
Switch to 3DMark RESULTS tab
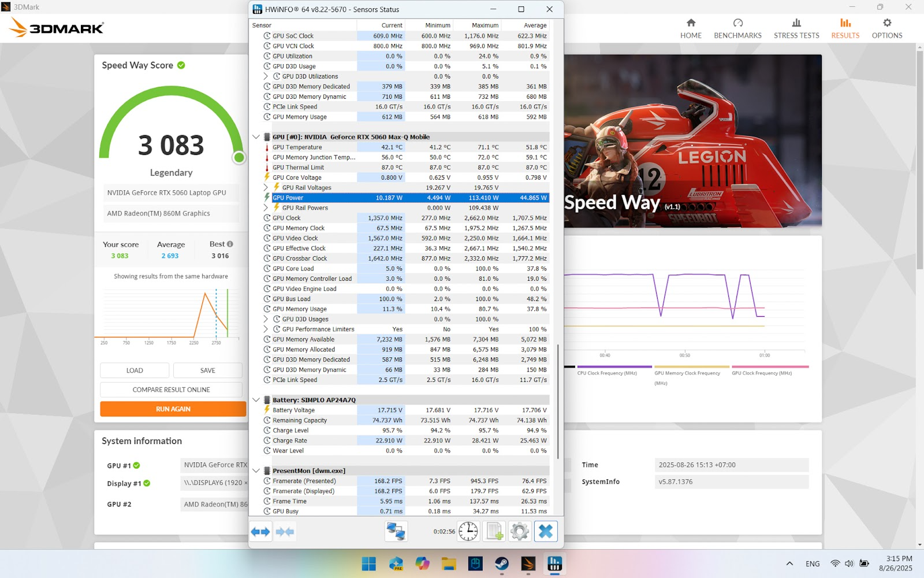point(845,28)
